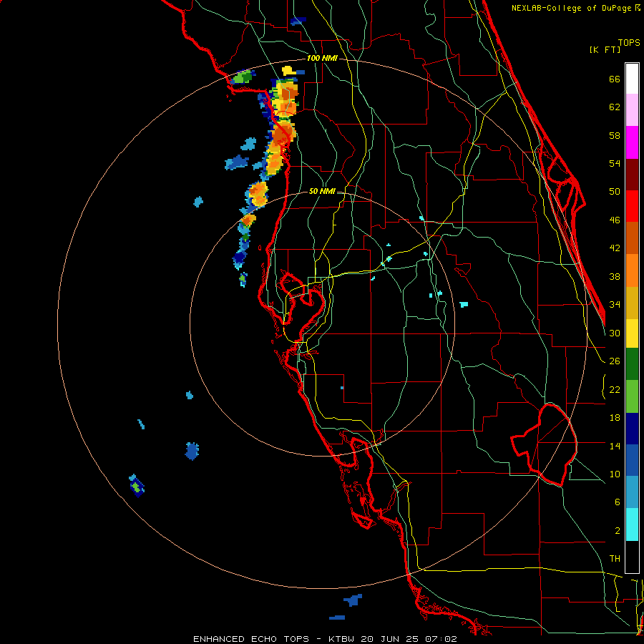Select the bright red legend swatch
This screenshot has height=644, width=644.
click(632, 206)
